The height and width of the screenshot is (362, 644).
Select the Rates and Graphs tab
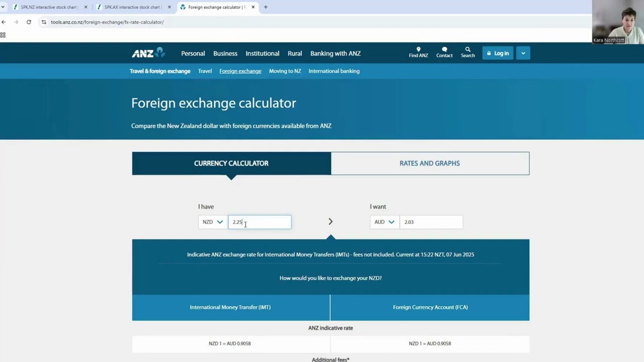tap(430, 163)
